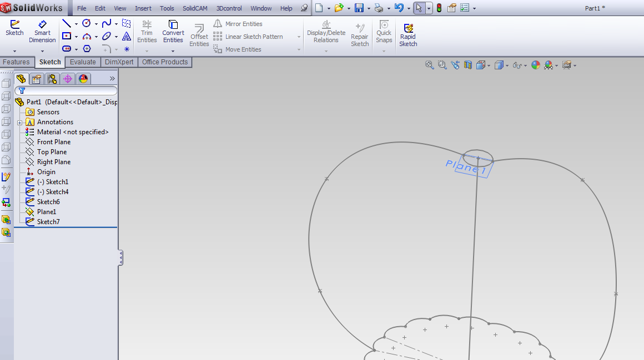Pick the sketch Point tool
The width and height of the screenshot is (644, 360).
coord(127,49)
